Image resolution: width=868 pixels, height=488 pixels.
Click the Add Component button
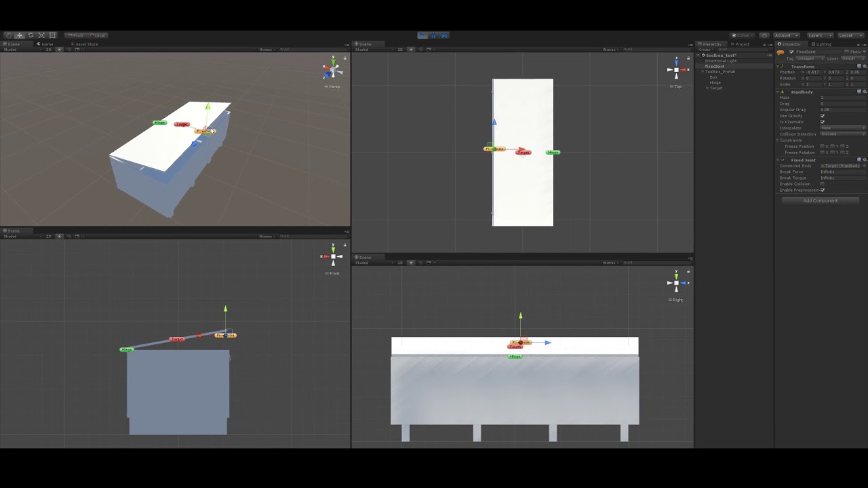coord(820,200)
